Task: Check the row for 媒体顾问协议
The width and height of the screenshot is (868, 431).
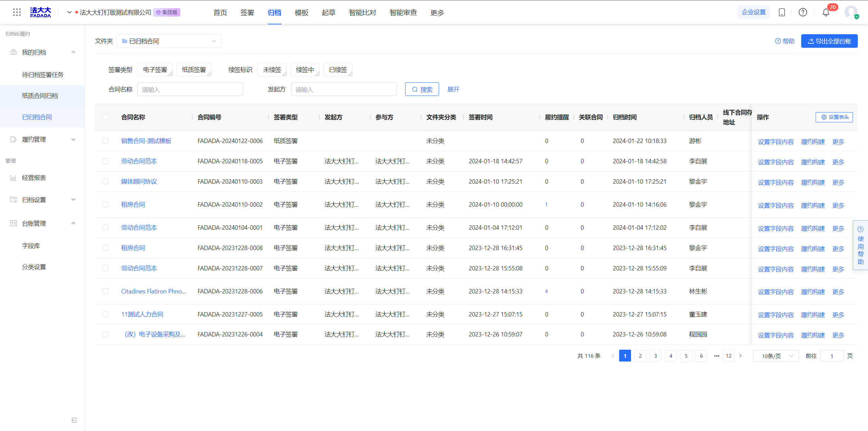Action: point(106,182)
